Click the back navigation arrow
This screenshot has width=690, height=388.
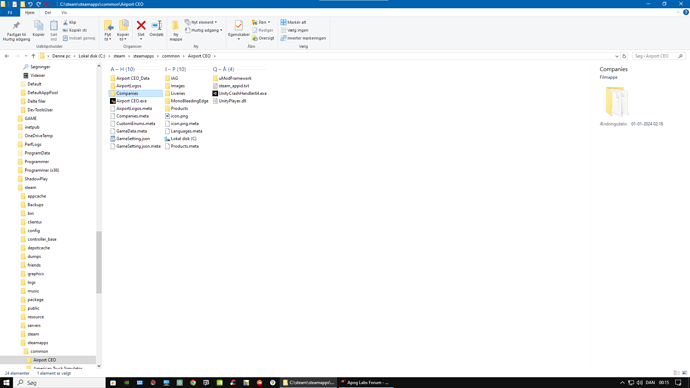click(7, 56)
